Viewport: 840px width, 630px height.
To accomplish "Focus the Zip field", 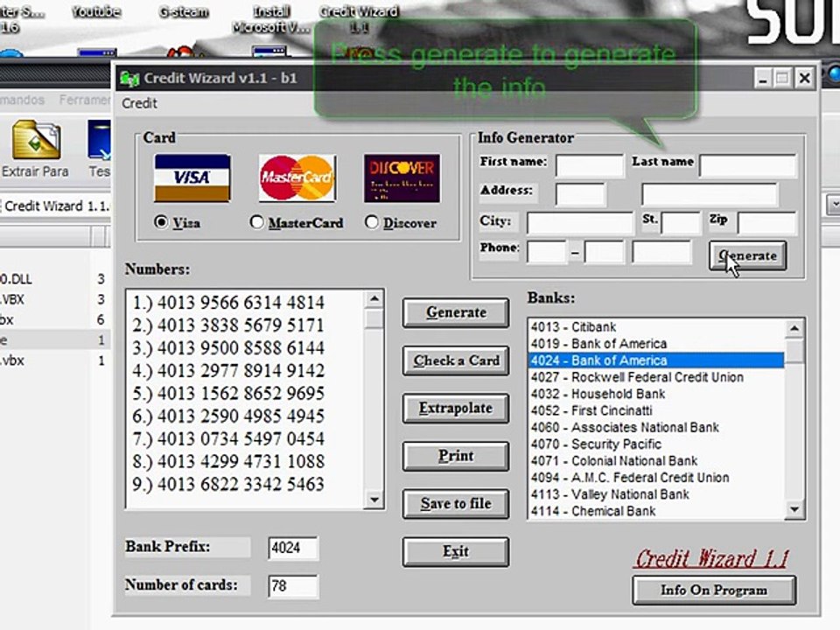I will (x=767, y=223).
